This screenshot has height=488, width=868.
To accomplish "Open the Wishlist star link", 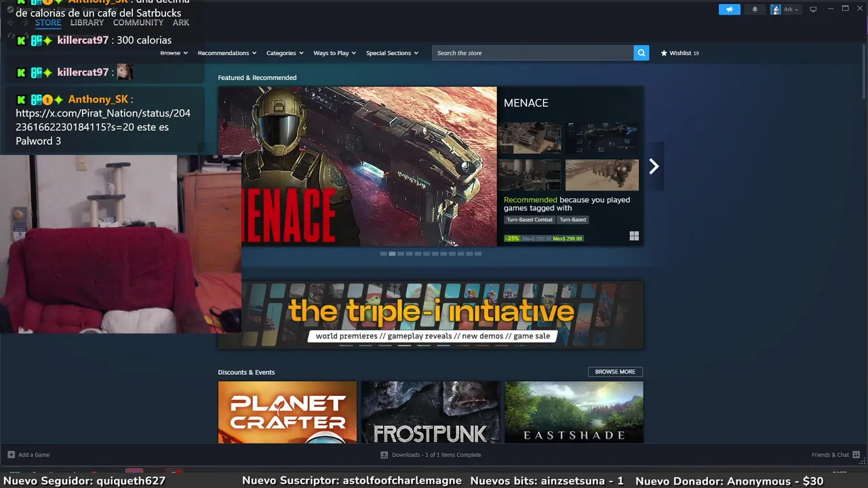I will point(680,53).
